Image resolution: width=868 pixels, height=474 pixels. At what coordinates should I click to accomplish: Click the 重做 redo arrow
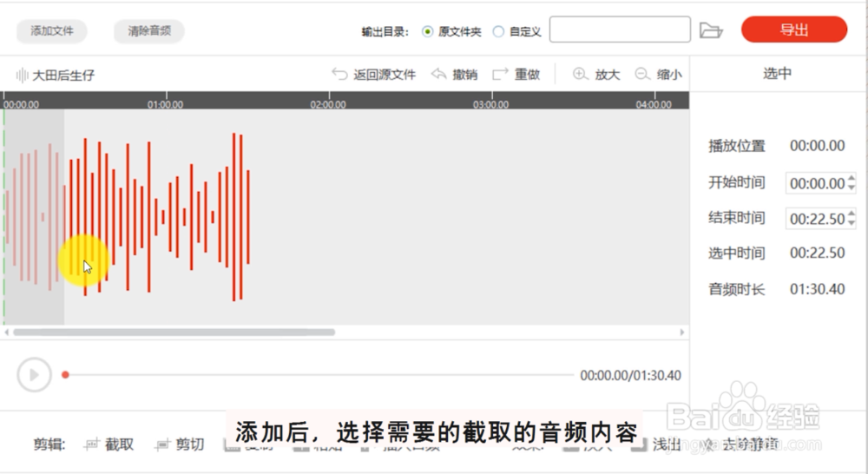point(500,74)
